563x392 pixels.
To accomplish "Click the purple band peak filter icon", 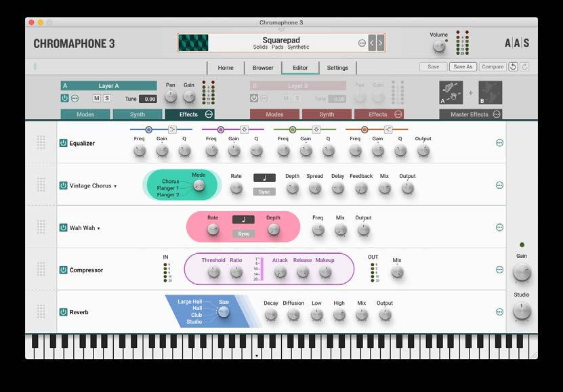I will click(x=244, y=129).
